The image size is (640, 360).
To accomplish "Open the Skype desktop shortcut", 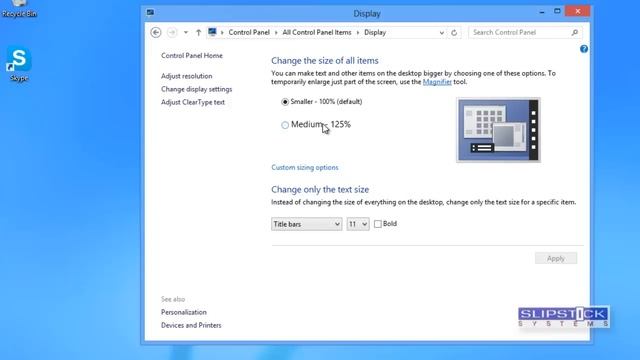I will [x=19, y=64].
